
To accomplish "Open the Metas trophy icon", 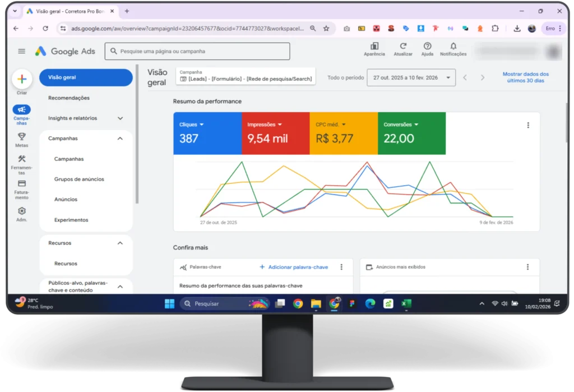I will [x=22, y=136].
